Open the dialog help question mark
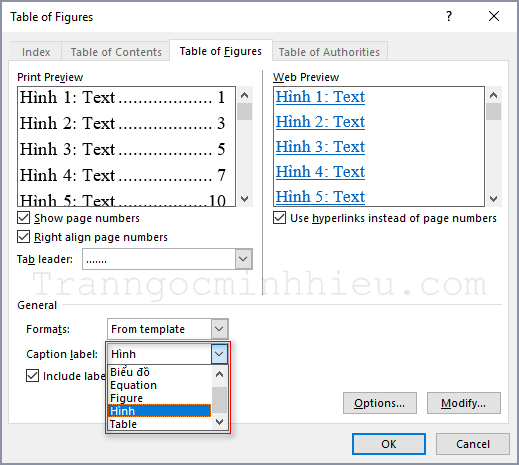 449,16
